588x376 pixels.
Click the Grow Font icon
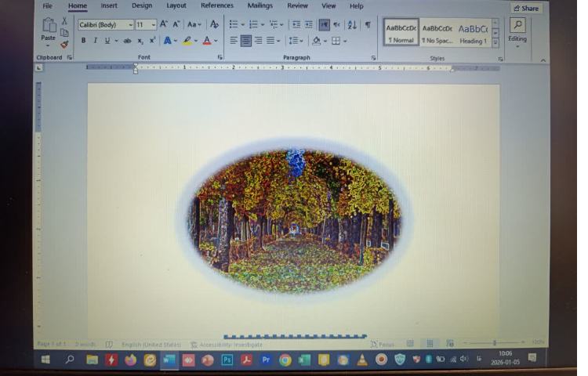pyautogui.click(x=164, y=24)
